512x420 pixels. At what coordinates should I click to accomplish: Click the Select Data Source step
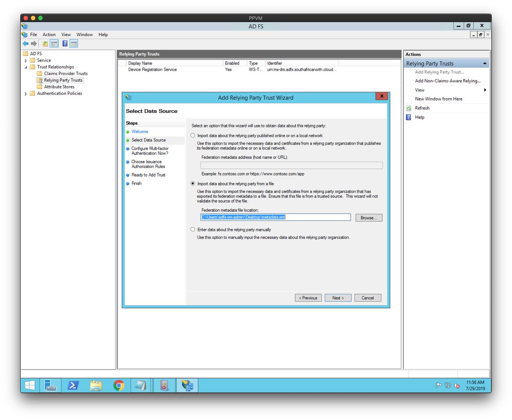149,140
